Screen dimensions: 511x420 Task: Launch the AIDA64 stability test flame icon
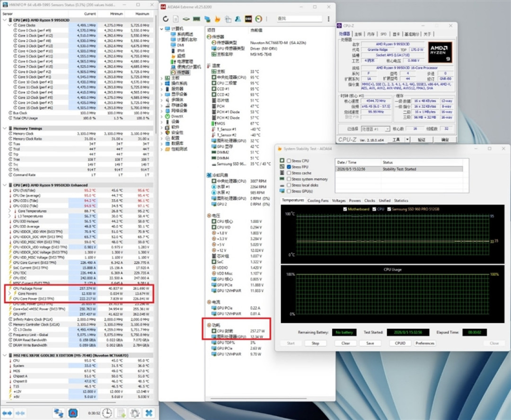tap(217, 19)
